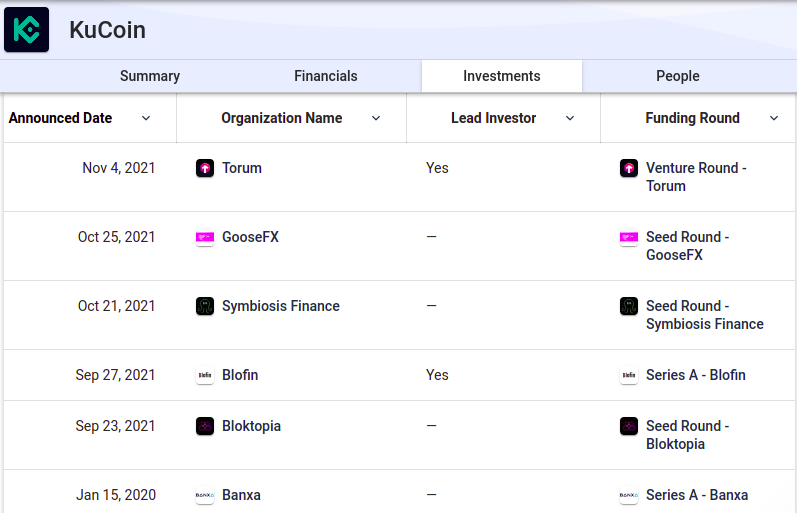The image size is (797, 513).
Task: Click the Banxa organization logo icon
Action: (205, 495)
